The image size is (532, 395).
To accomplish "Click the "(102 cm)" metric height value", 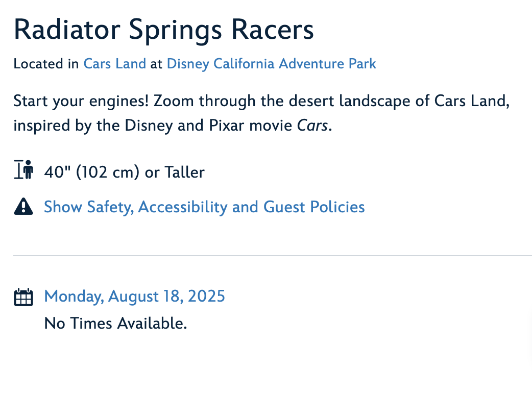I will [x=108, y=172].
